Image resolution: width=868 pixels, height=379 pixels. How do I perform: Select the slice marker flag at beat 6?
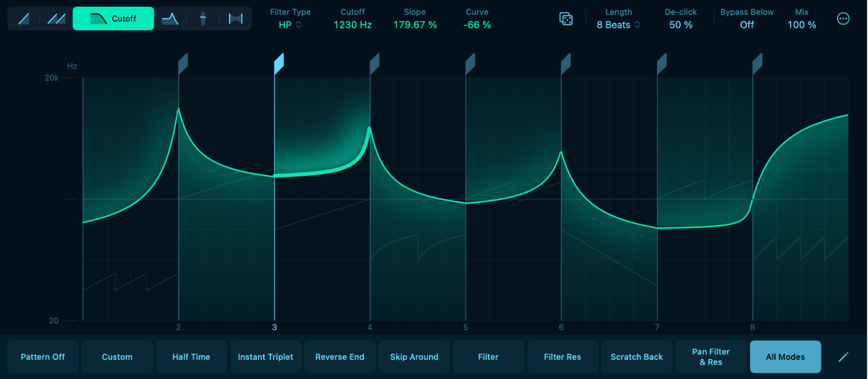[x=565, y=64]
